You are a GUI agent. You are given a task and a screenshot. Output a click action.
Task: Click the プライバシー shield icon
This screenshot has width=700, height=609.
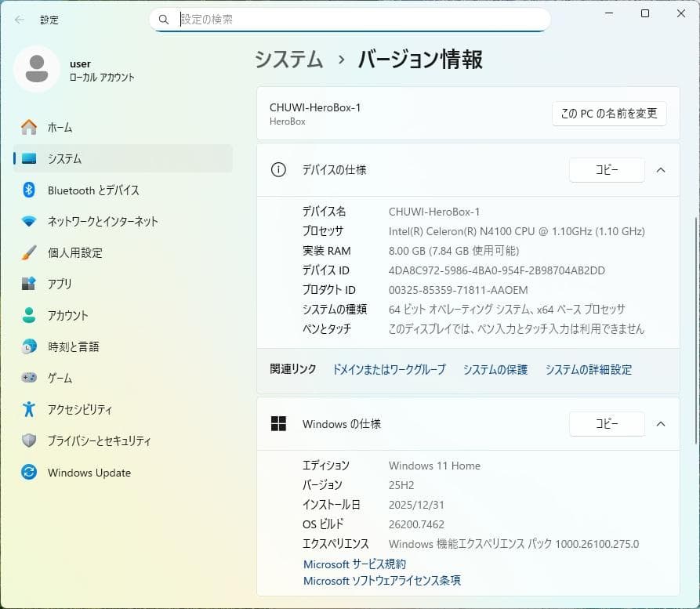point(29,440)
